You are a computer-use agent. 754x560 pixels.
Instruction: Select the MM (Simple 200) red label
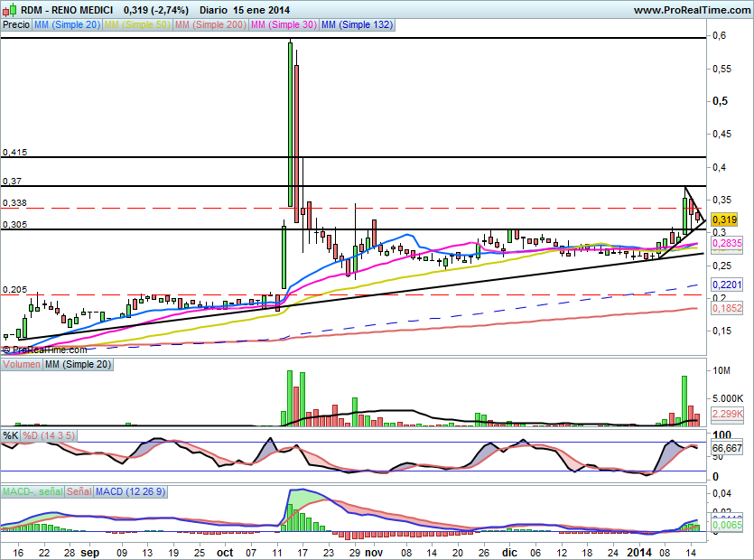tap(210, 24)
